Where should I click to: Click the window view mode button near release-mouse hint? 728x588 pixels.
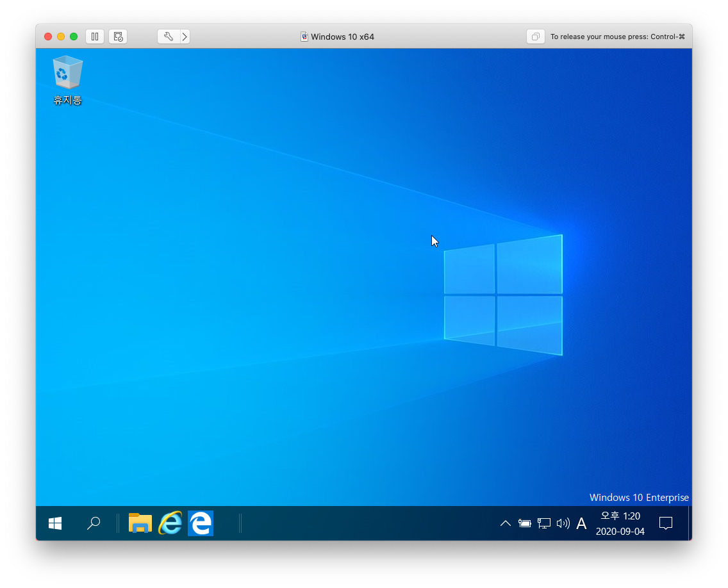(x=535, y=37)
